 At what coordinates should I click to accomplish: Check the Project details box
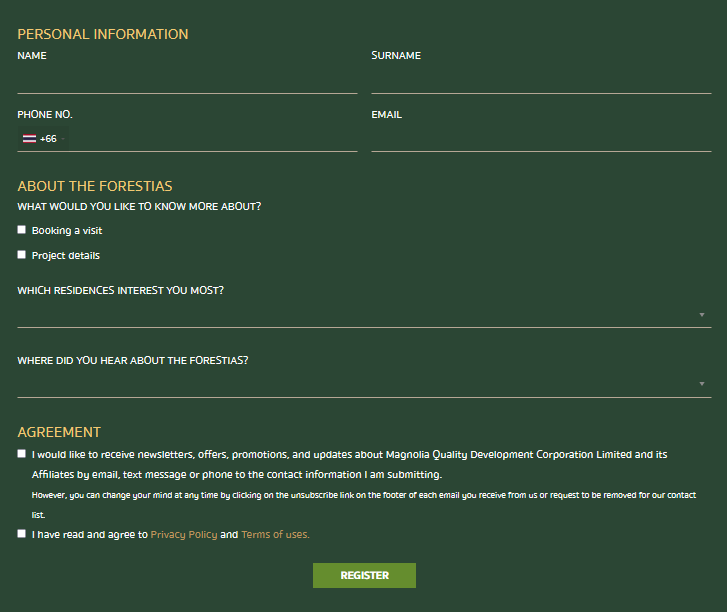coord(21,255)
